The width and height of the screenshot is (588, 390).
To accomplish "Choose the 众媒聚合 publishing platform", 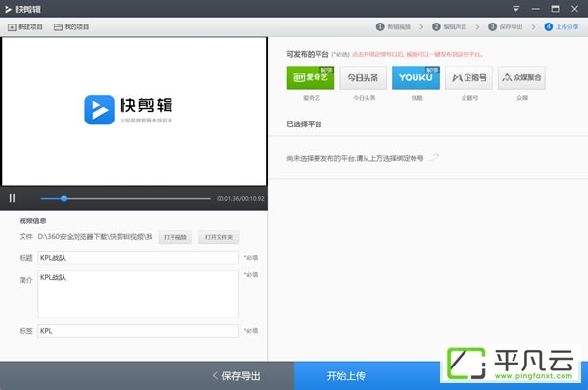I will (x=521, y=77).
